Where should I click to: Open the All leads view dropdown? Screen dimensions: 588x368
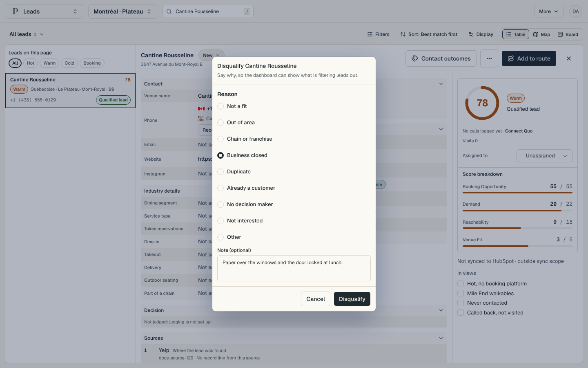pos(27,34)
